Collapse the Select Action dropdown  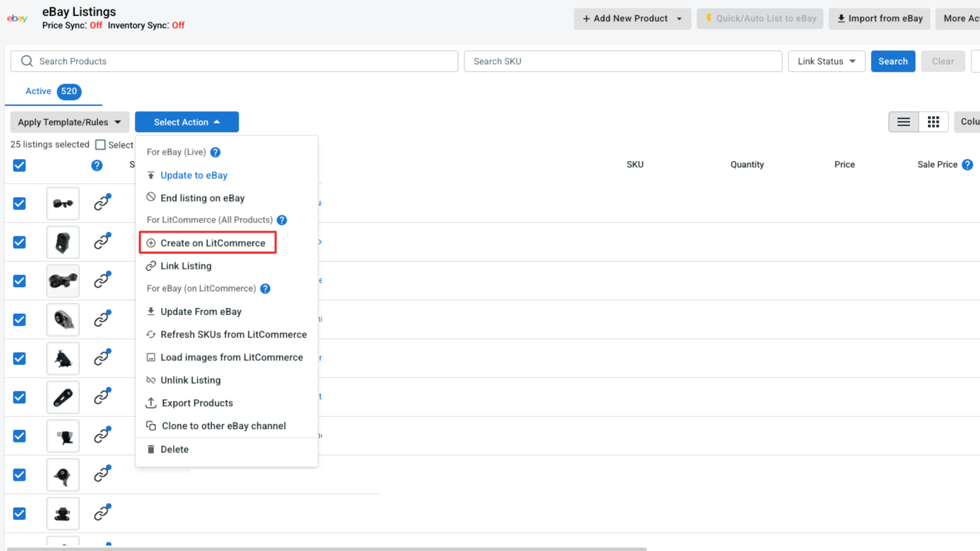pyautogui.click(x=187, y=122)
